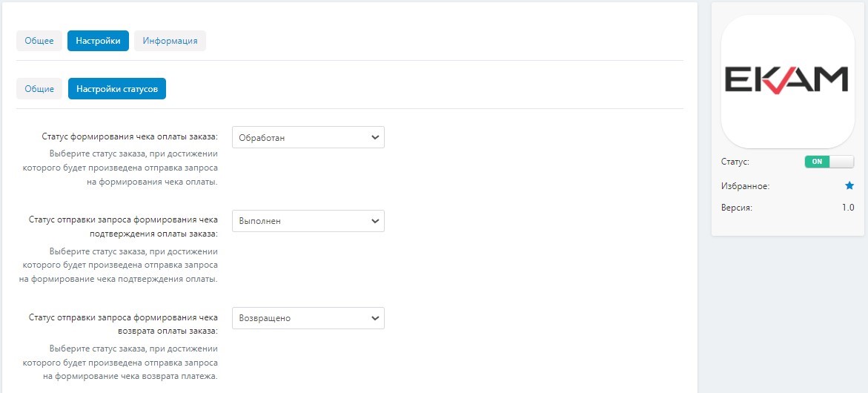Click the label Статус формирования чека оплаты заказа
Image resolution: width=868 pixels, height=393 pixels.
(x=130, y=136)
